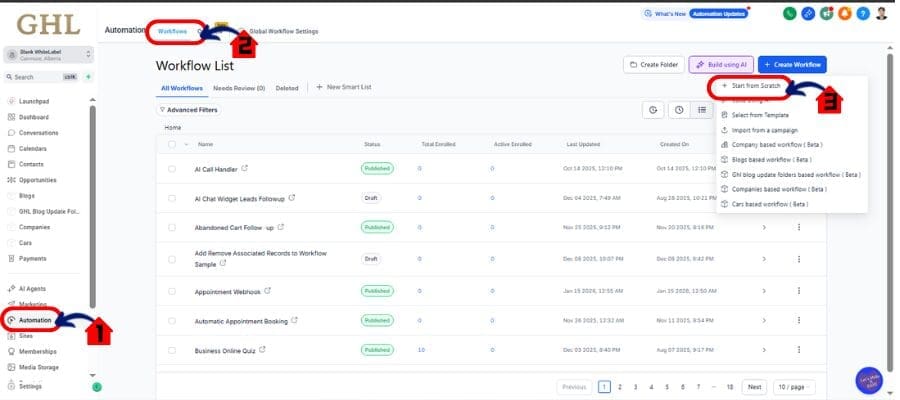Open Conversations in the sidebar
This screenshot has width=900, height=400.
pyautogui.click(x=38, y=133)
